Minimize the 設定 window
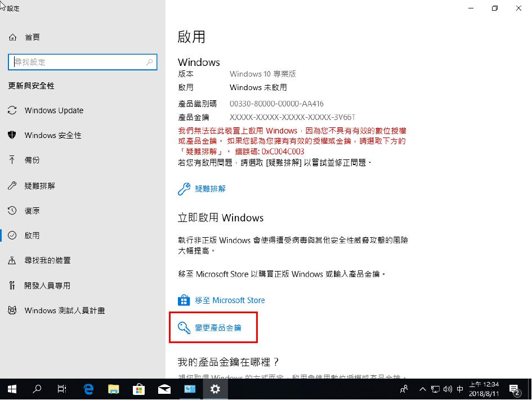The image size is (532, 400). (x=471, y=8)
